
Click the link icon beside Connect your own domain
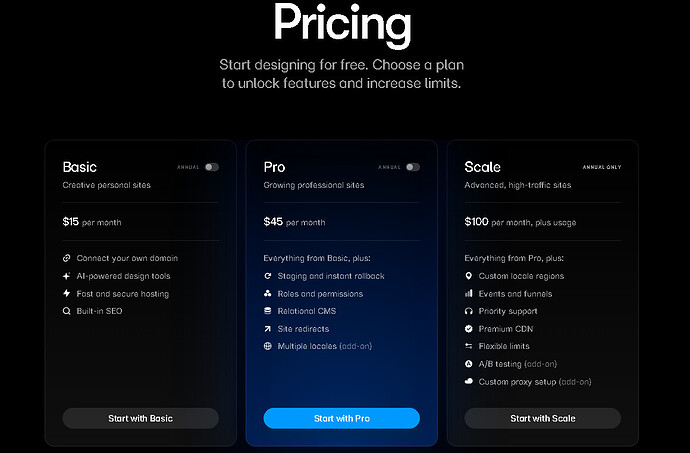pyautogui.click(x=66, y=258)
